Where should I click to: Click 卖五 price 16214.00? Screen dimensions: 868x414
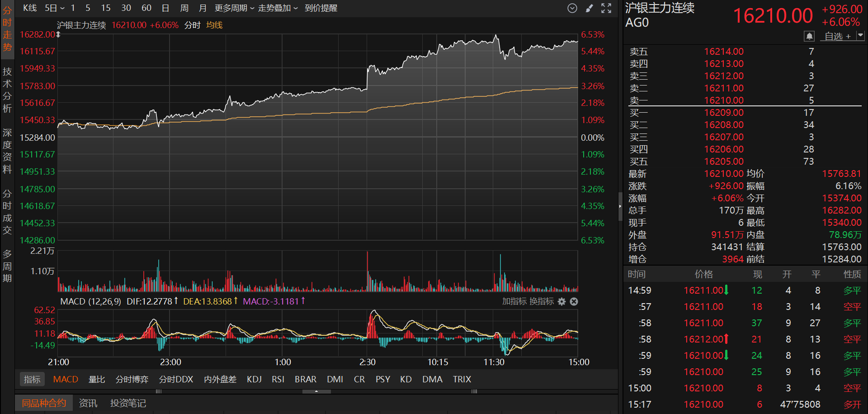pyautogui.click(x=724, y=52)
